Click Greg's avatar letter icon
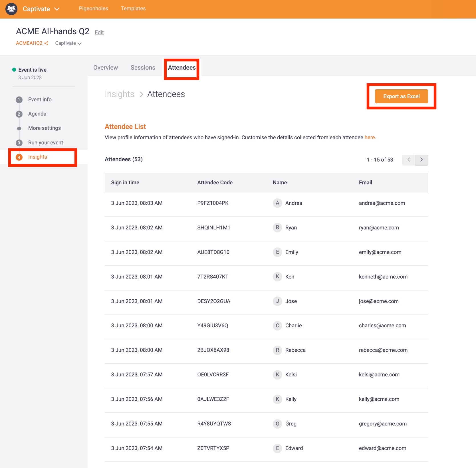Screen dimensions: 476x468 pos(277,424)
